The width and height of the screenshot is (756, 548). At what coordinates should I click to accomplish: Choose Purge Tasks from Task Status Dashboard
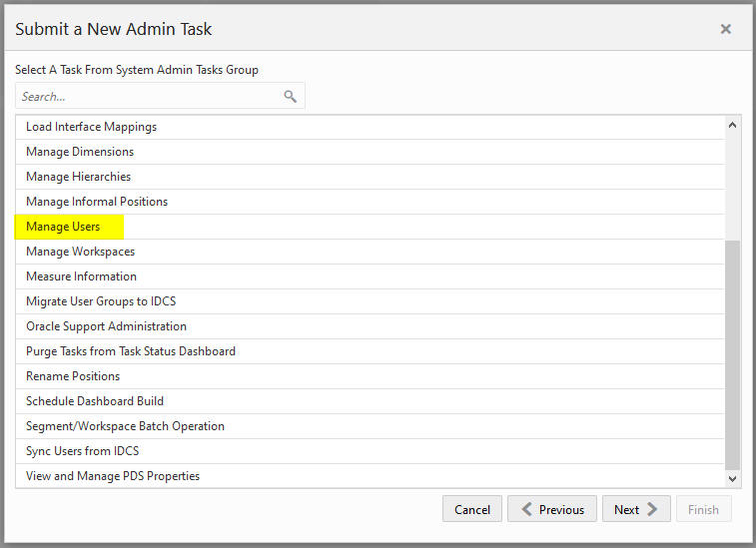[370, 351]
